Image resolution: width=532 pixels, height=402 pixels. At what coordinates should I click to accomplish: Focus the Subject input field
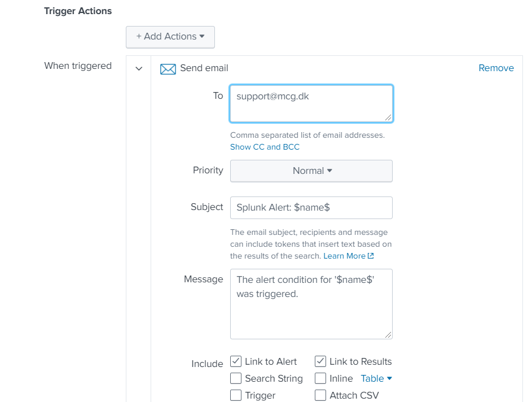click(311, 208)
